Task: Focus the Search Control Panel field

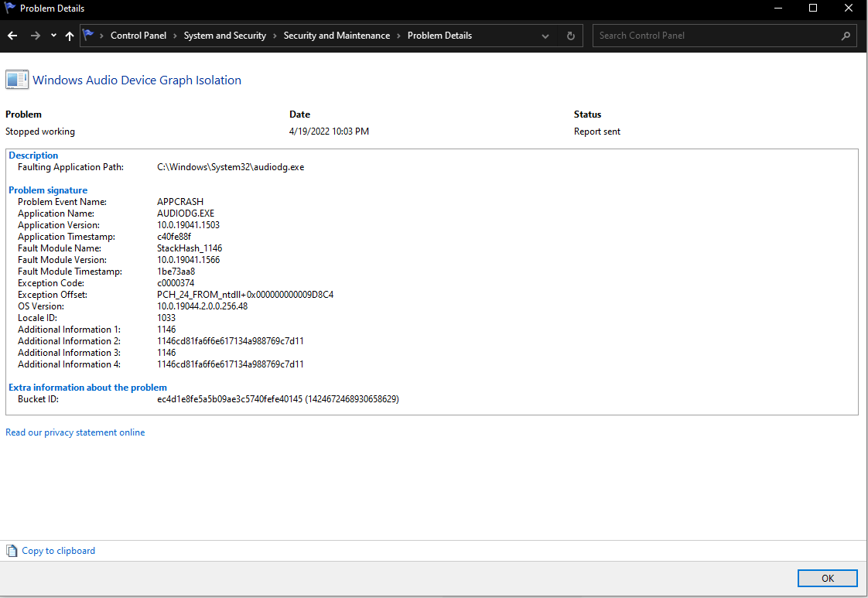Action: click(725, 36)
